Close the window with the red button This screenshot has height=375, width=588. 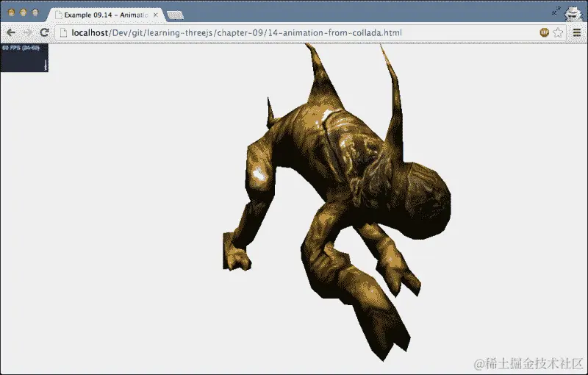11,12
